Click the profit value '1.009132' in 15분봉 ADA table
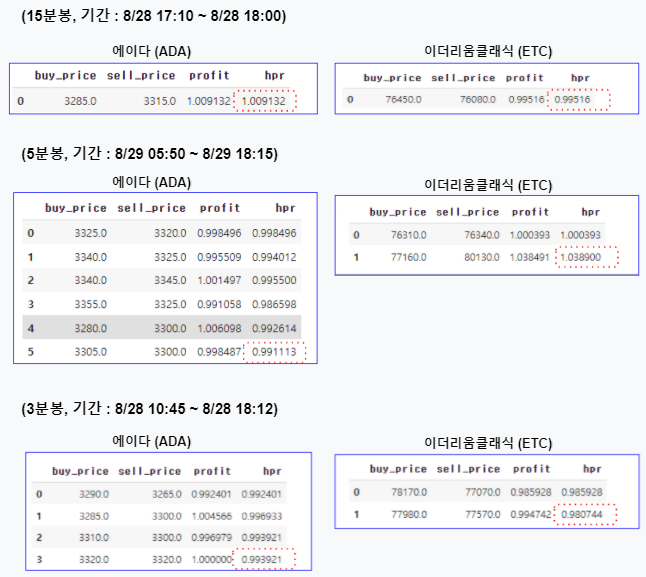This screenshot has width=646, height=577. 208,101
